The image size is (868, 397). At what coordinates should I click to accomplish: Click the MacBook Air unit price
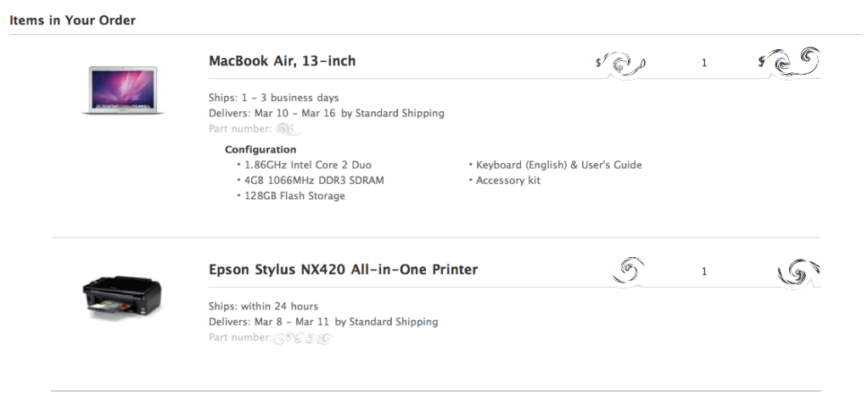coord(622,63)
